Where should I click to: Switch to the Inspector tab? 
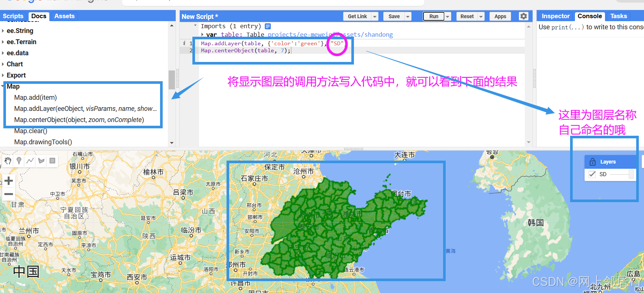coord(555,16)
